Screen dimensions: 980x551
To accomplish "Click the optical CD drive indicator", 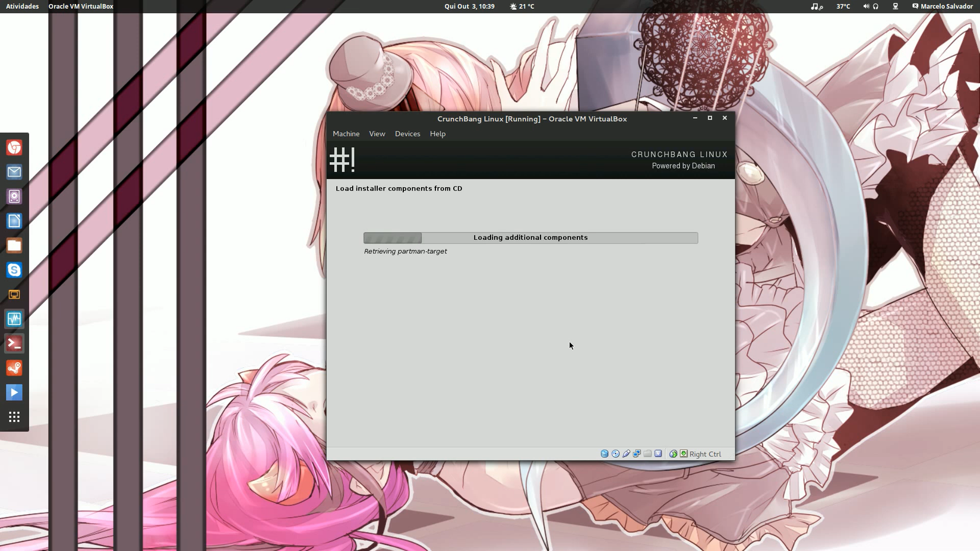I will [615, 454].
